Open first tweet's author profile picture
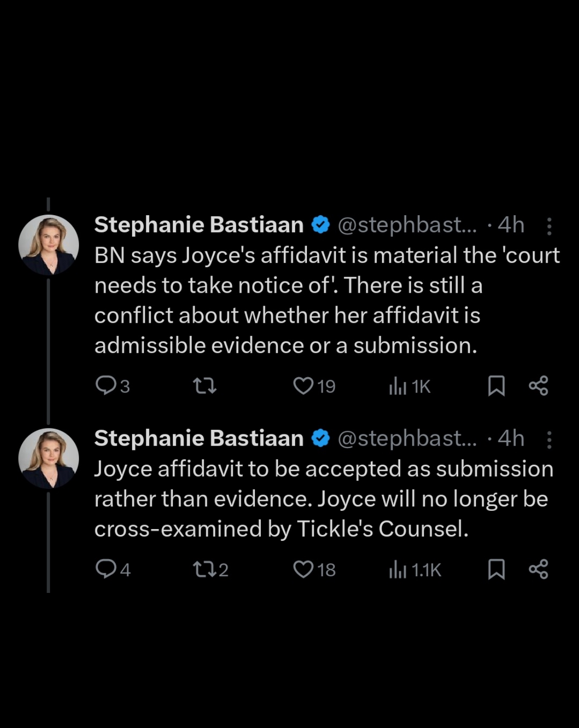 point(49,245)
